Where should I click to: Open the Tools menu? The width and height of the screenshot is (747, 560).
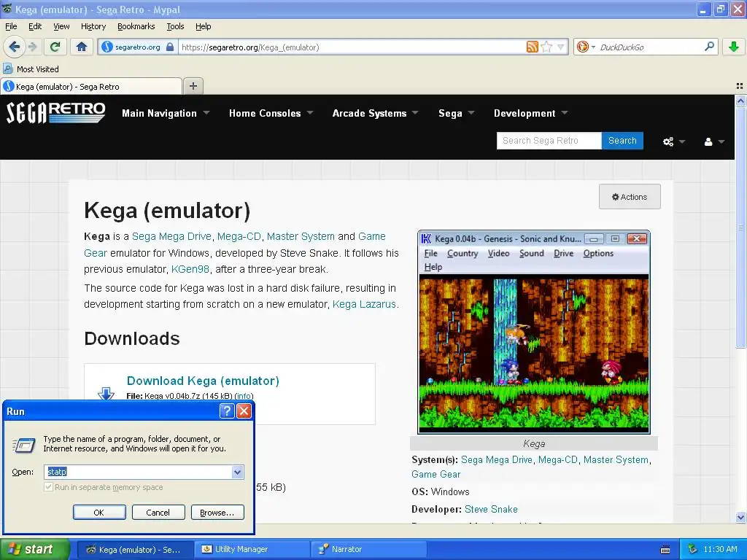tap(175, 26)
